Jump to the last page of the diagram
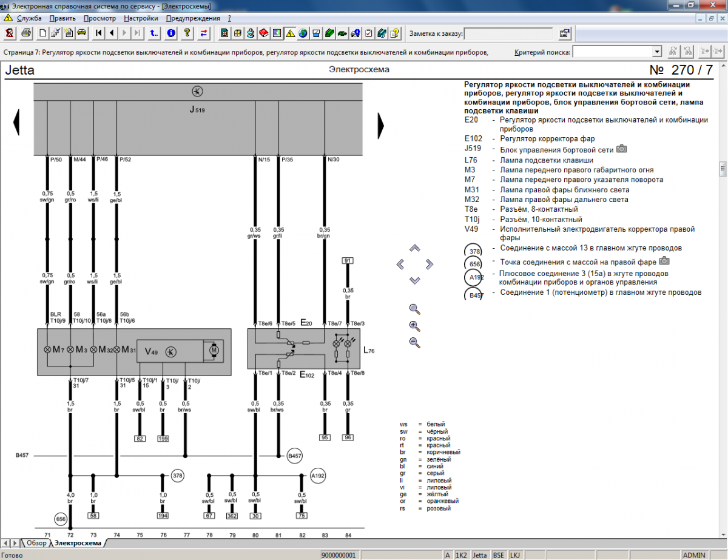Screen dimensions: 728x560 pyautogui.click(x=138, y=33)
